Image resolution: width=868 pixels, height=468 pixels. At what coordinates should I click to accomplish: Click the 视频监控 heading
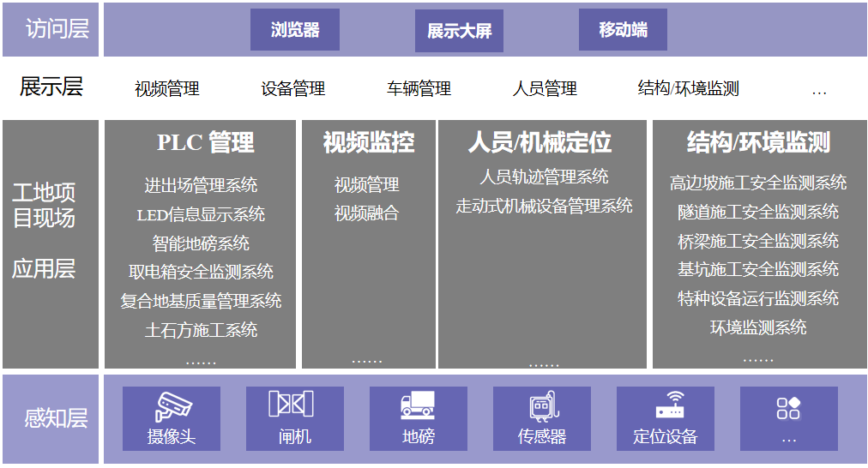(x=369, y=143)
